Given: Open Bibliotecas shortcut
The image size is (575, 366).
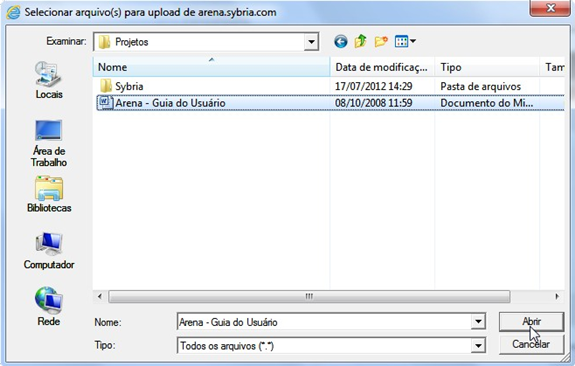Looking at the screenshot, I should 49,194.
